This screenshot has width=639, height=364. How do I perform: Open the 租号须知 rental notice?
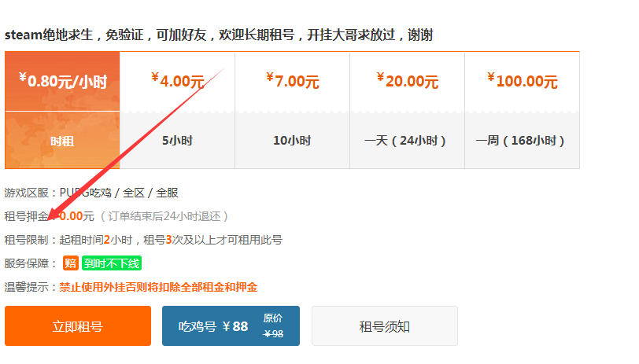coord(384,326)
